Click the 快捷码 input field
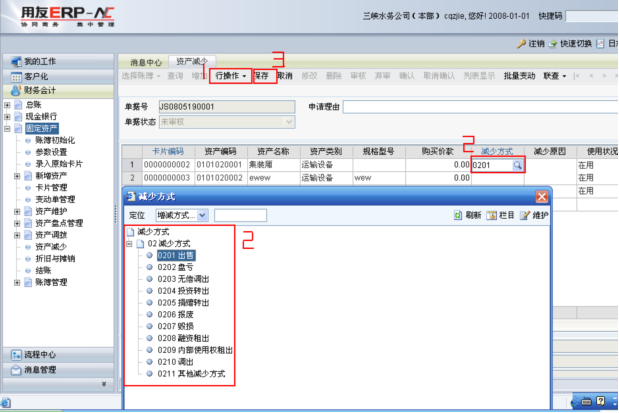The width and height of the screenshot is (619, 413). 592,16
